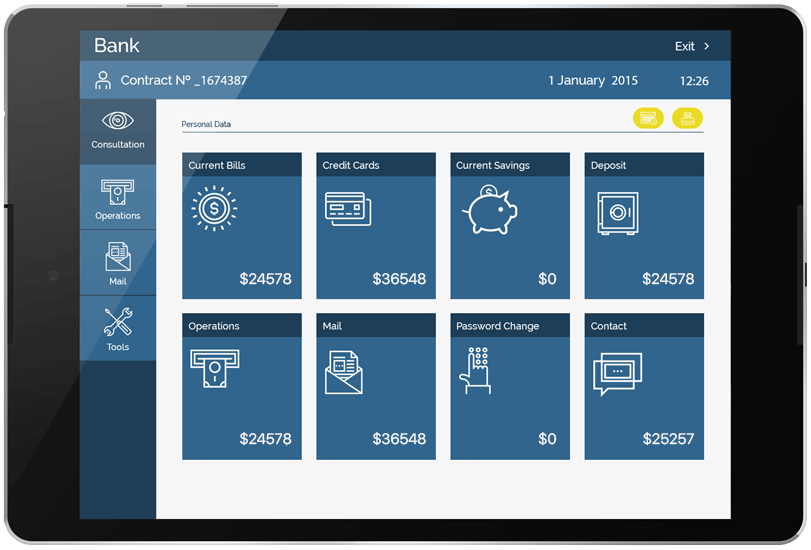Open the Operations tile header
811x550 pixels.
pos(241,326)
